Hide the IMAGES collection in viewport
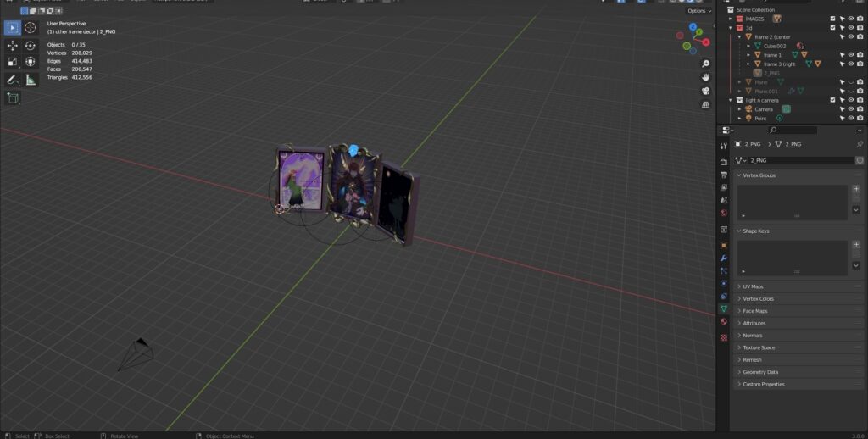Viewport: 868px width, 439px height. pyautogui.click(x=851, y=19)
